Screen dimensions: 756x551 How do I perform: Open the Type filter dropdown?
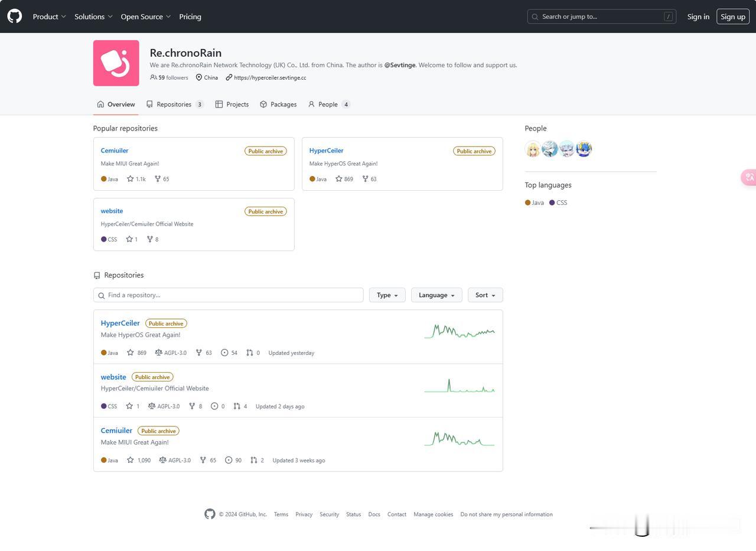pyautogui.click(x=387, y=295)
